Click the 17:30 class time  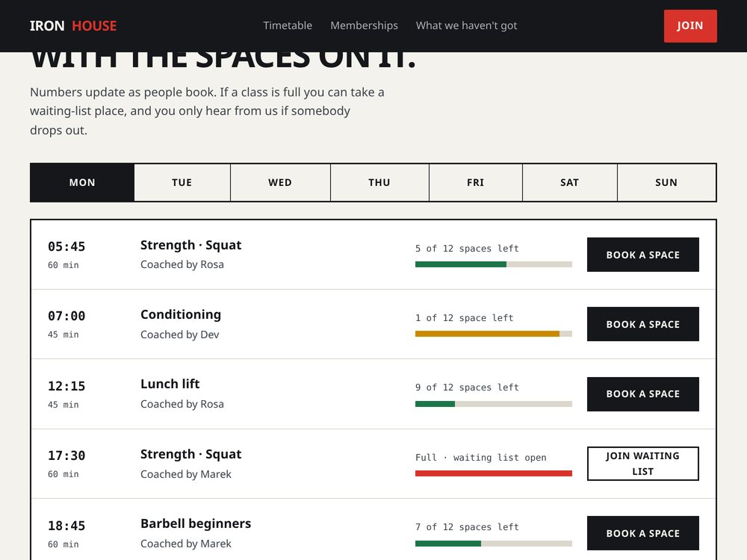pyautogui.click(x=66, y=455)
